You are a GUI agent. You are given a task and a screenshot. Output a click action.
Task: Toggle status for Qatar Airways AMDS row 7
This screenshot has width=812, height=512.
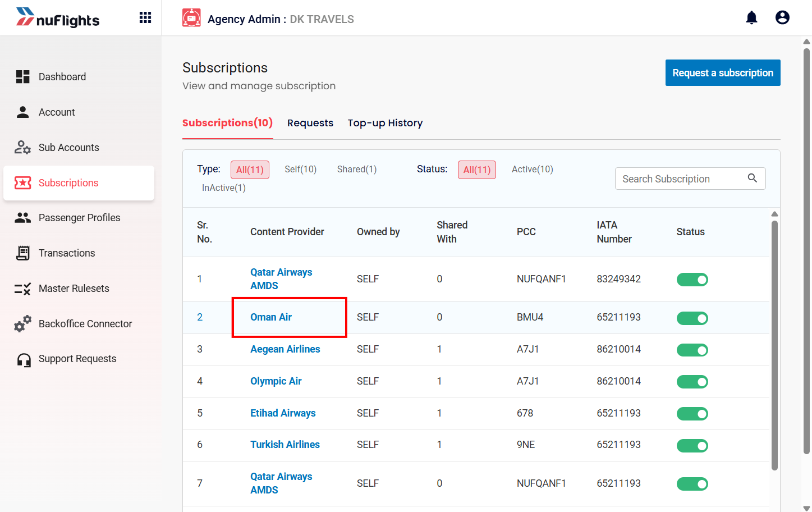pyautogui.click(x=692, y=484)
